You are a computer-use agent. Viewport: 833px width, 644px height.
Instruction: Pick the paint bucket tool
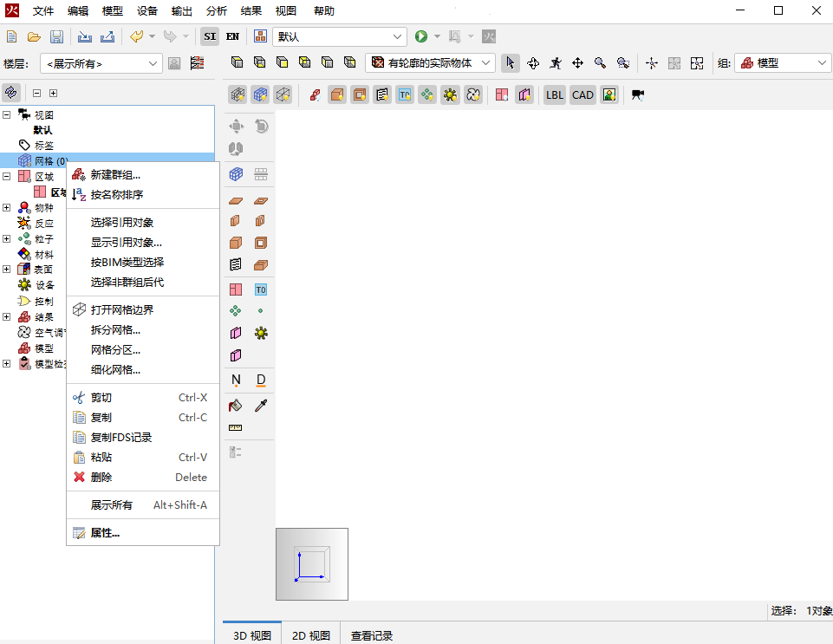[x=235, y=406]
